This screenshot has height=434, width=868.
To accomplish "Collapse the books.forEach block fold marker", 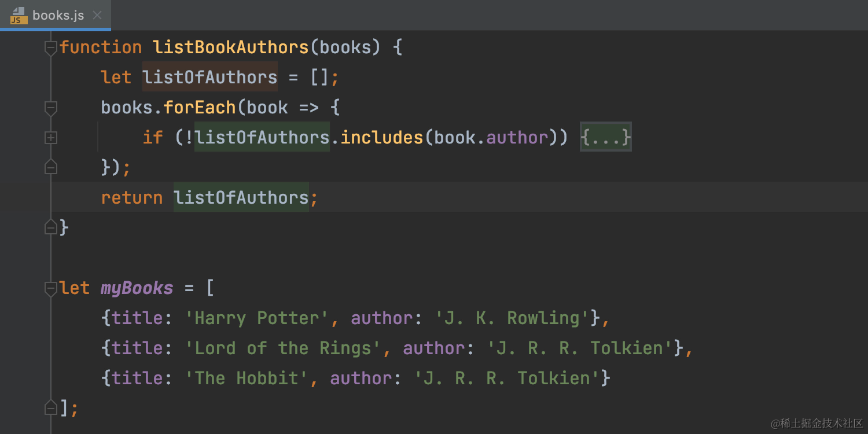I will tap(51, 108).
